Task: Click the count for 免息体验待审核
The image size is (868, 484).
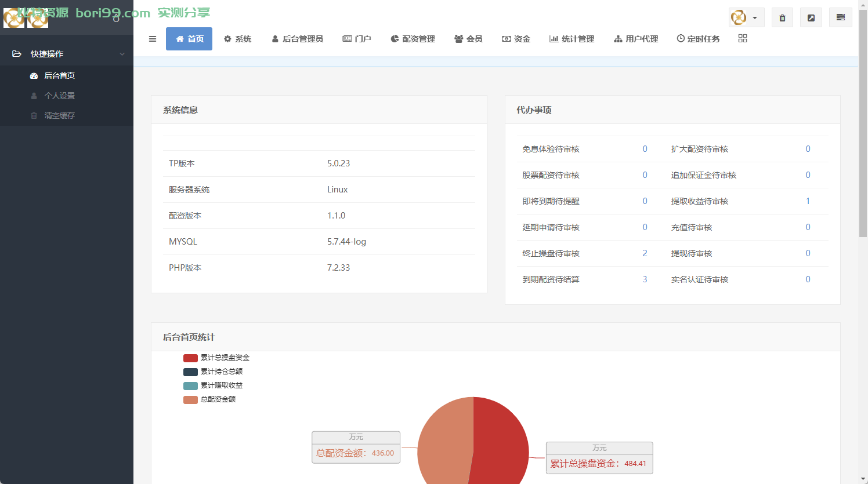Action: 645,149
